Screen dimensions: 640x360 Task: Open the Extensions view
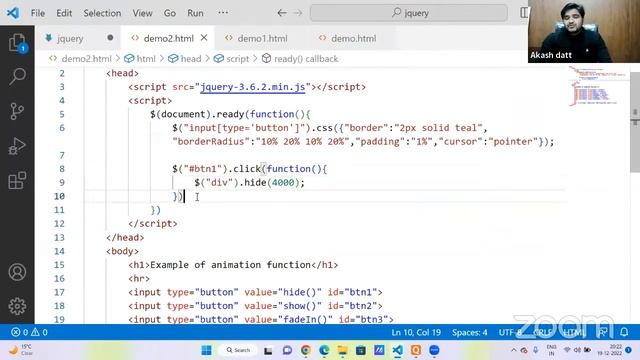(x=17, y=180)
